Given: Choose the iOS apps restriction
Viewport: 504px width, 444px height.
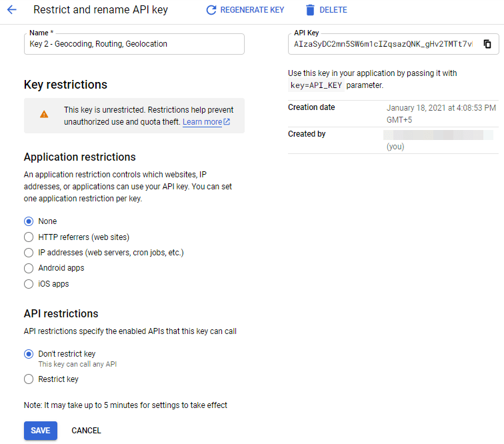Looking at the screenshot, I should pyautogui.click(x=29, y=284).
